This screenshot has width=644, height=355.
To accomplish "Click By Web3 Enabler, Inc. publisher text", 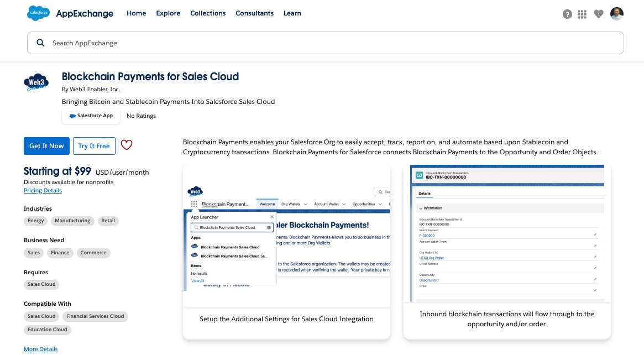I will [91, 89].
